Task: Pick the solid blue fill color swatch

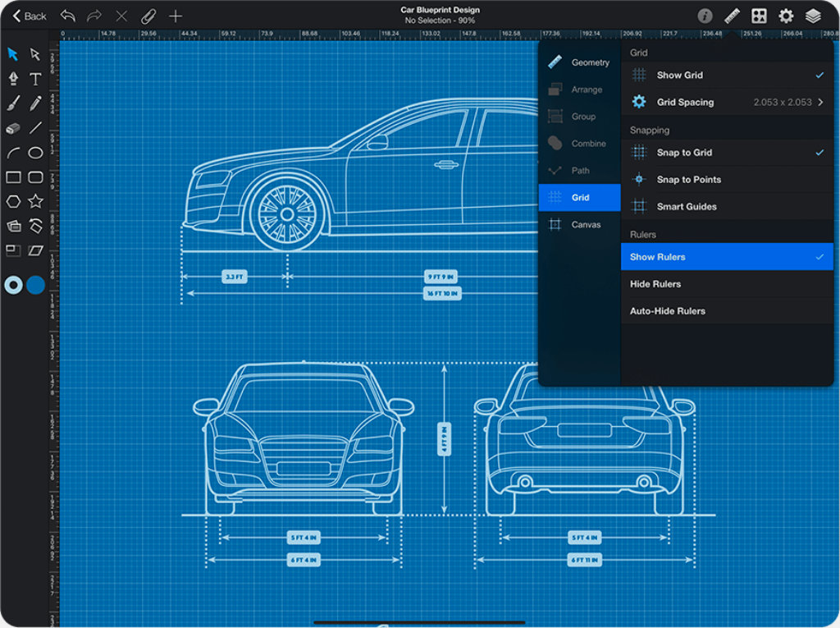Action: click(x=35, y=285)
